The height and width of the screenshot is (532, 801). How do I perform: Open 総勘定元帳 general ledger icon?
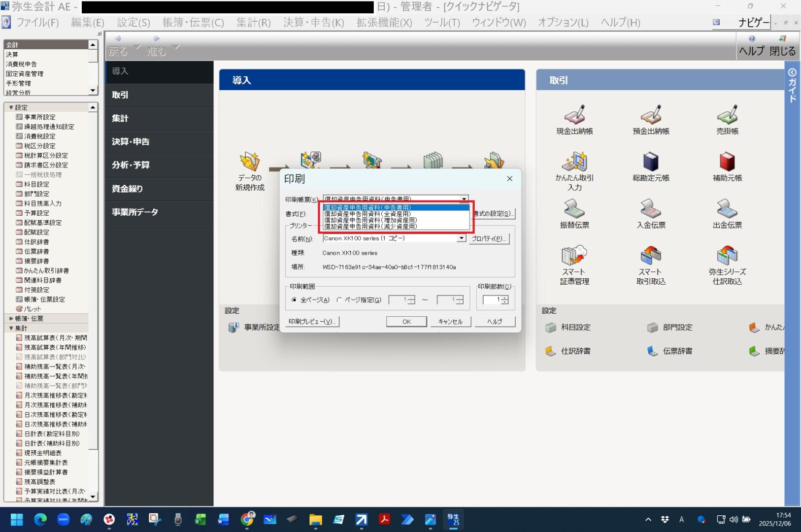point(651,163)
